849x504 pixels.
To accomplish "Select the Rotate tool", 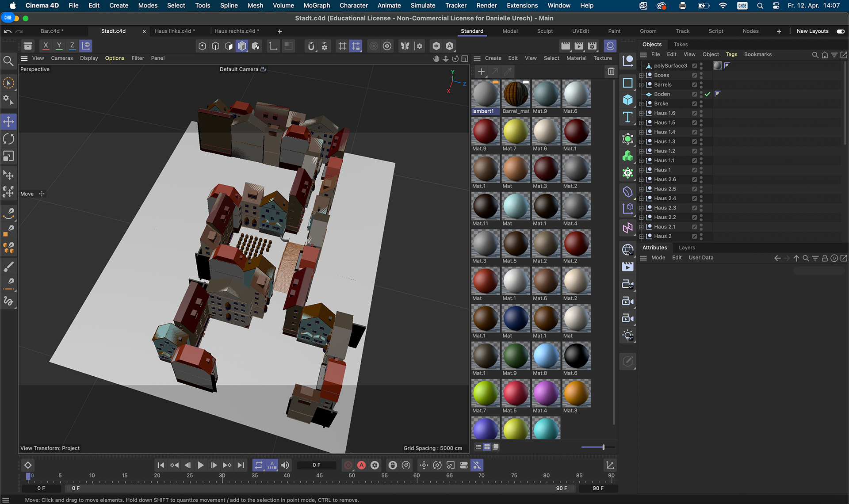I will [8, 139].
